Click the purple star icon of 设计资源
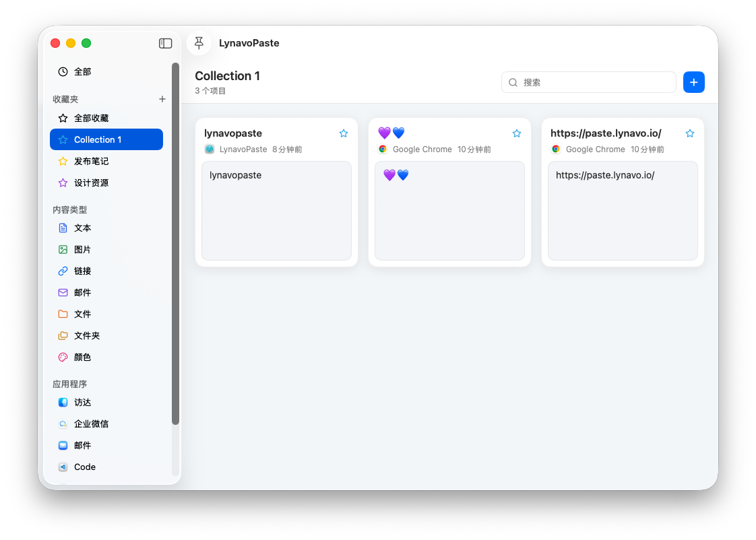 [x=63, y=183]
